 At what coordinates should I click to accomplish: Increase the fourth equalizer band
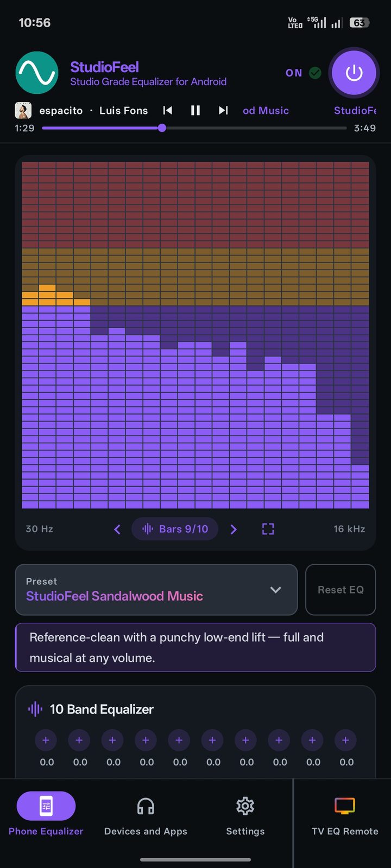coord(146,741)
